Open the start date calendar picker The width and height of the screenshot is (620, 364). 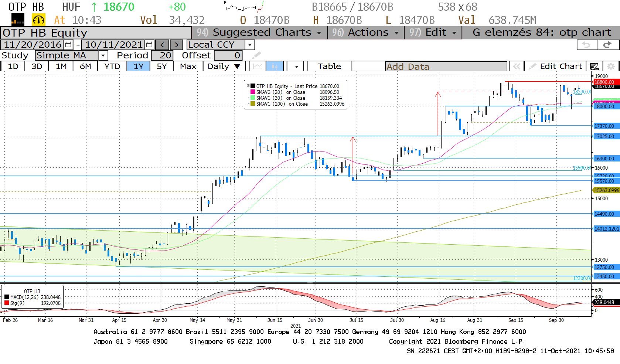(x=68, y=45)
